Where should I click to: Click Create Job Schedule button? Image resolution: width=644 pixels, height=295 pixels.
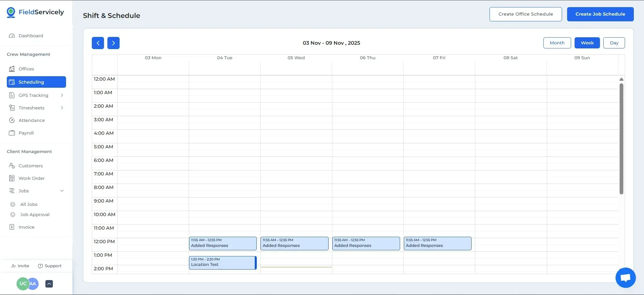click(600, 14)
